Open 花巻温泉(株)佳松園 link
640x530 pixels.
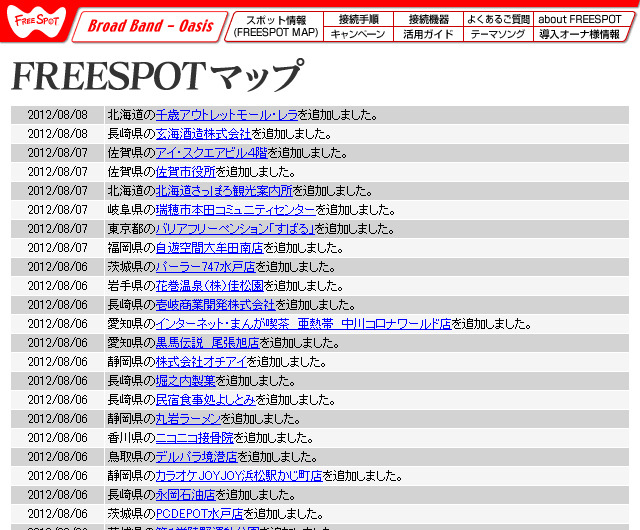click(x=210, y=285)
